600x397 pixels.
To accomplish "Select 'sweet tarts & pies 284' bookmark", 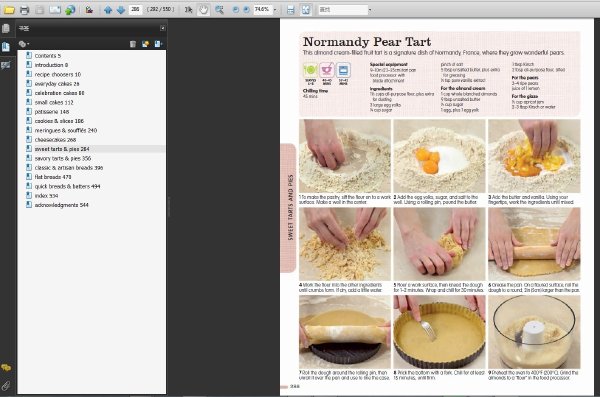I will pyautogui.click(x=62, y=149).
